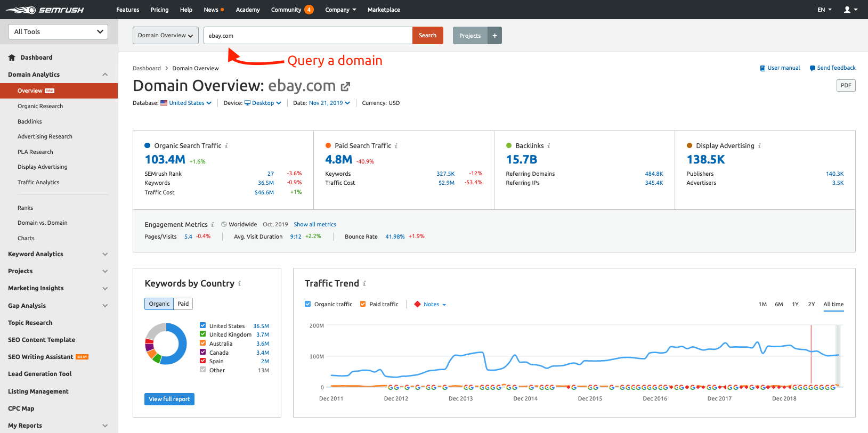Click the keywords by country donut chart
Screen dimensions: 868x433
pyautogui.click(x=166, y=344)
